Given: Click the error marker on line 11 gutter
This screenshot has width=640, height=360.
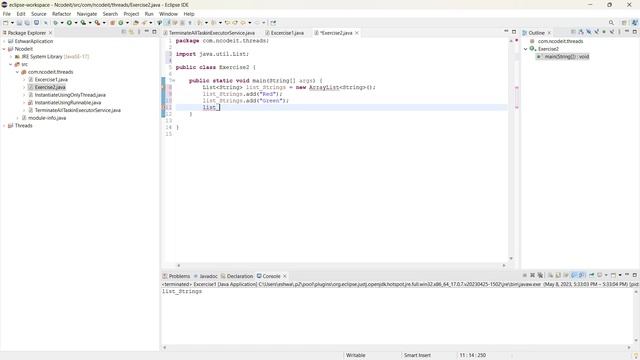Looking at the screenshot, I should (x=164, y=107).
